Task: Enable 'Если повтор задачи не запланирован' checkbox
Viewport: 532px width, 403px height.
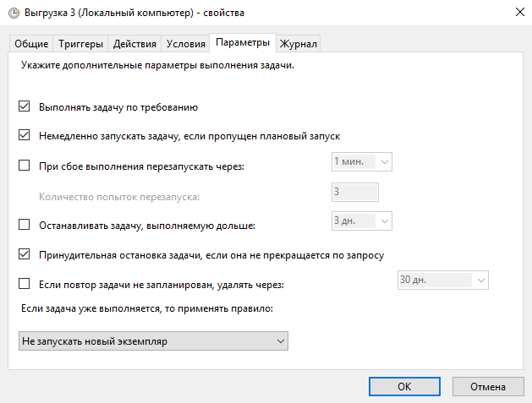Action: [x=24, y=285]
